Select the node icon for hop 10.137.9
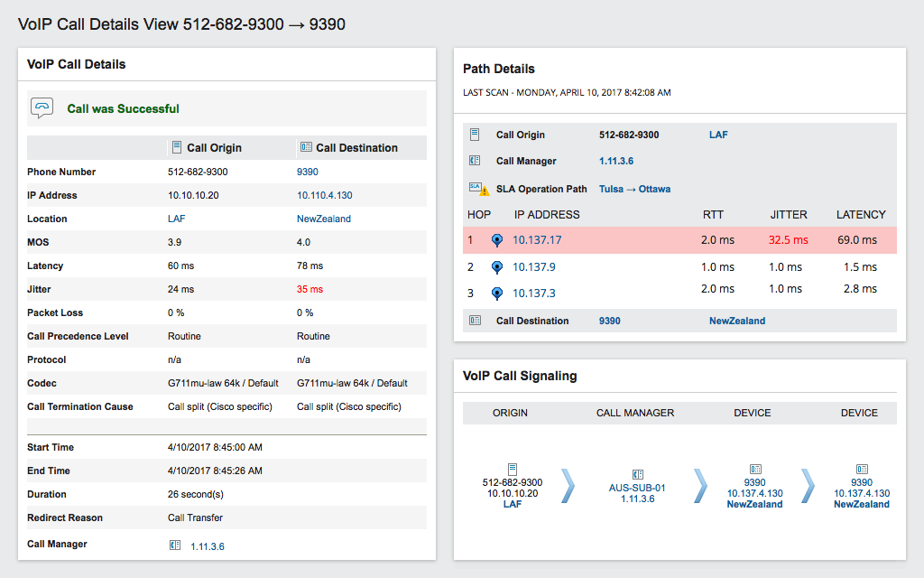Viewport: 924px width, 578px height. pyautogui.click(x=498, y=266)
